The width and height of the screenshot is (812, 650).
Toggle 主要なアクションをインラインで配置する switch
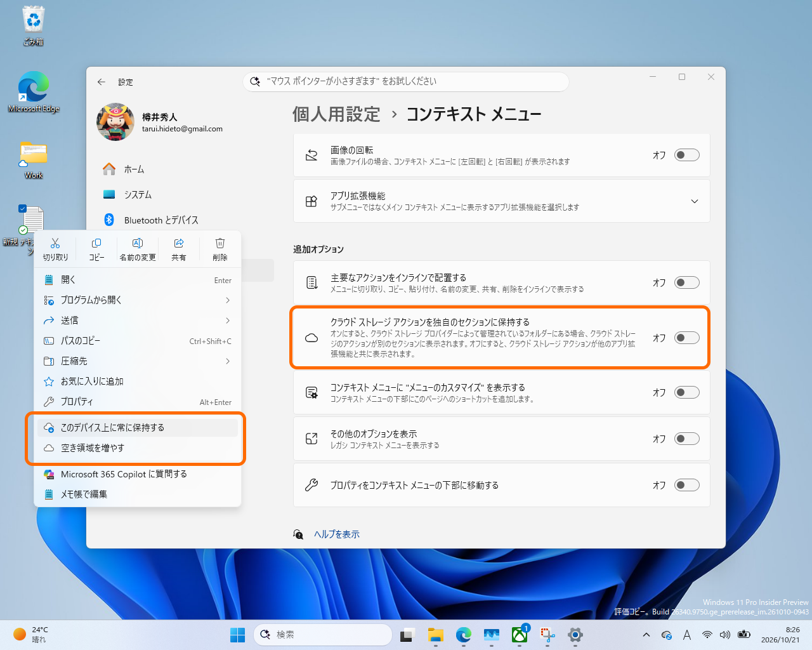coord(686,282)
